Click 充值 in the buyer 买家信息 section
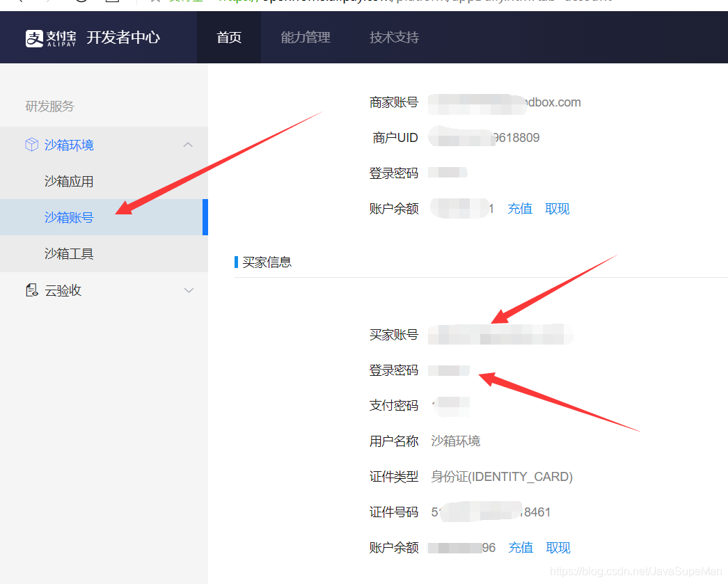This screenshot has width=728, height=584. [x=521, y=547]
